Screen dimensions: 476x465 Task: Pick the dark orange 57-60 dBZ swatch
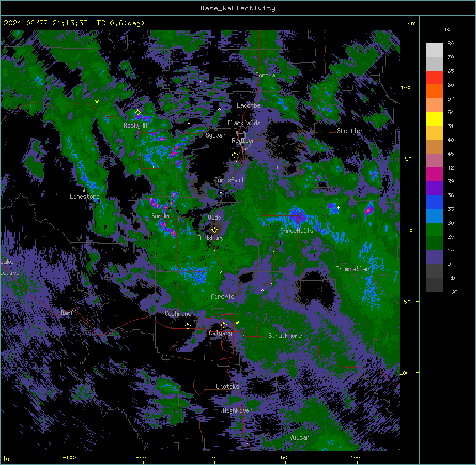[x=434, y=91]
